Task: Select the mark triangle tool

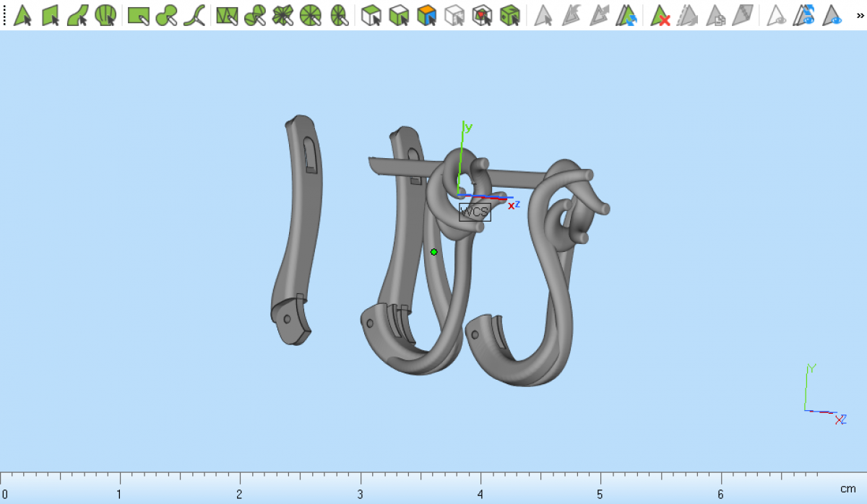Action: pos(23,15)
